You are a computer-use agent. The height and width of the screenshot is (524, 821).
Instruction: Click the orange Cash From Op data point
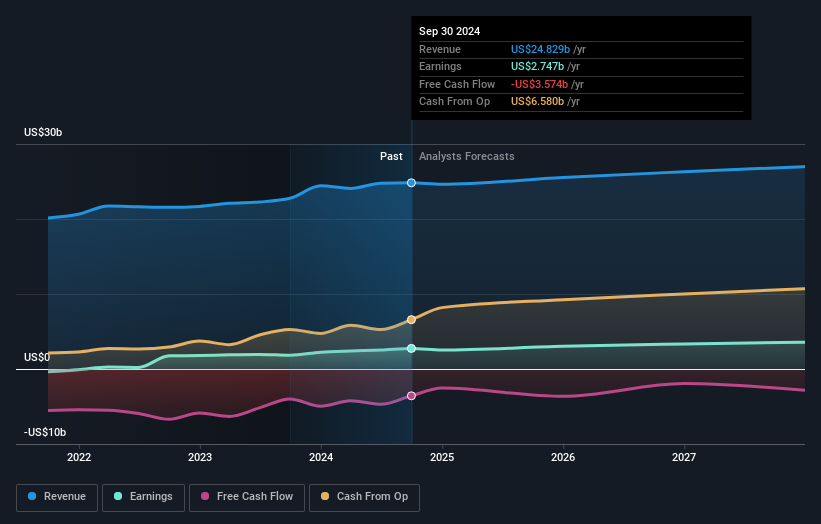click(x=412, y=319)
